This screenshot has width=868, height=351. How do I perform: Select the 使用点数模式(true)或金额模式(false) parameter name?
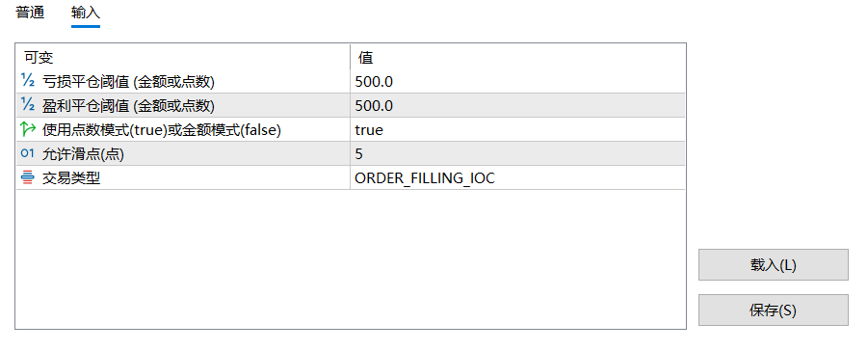click(162, 130)
